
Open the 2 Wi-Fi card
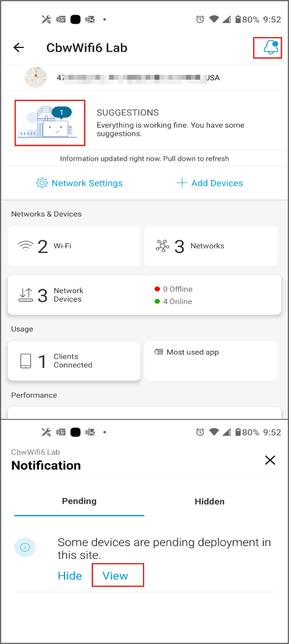(x=74, y=246)
